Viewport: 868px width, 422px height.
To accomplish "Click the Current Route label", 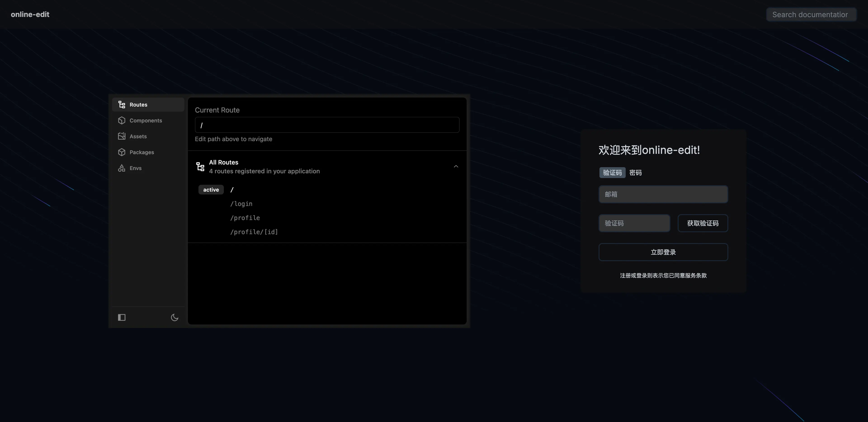I will point(217,110).
